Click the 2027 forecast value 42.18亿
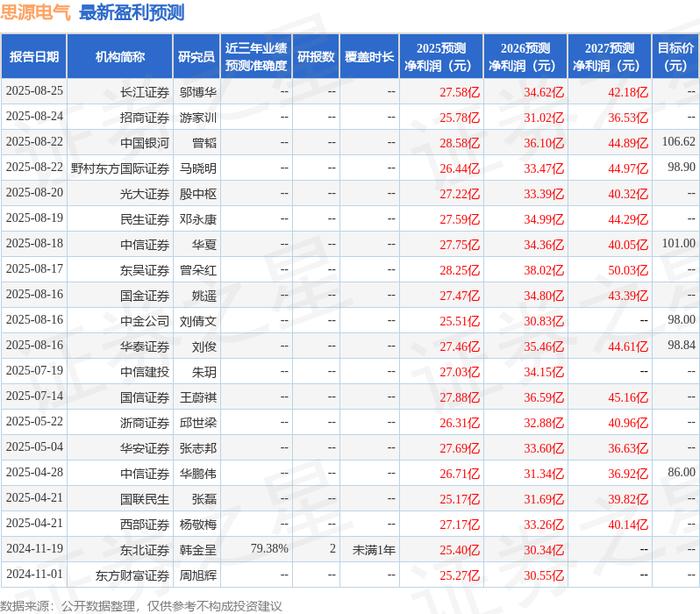 pyautogui.click(x=628, y=92)
